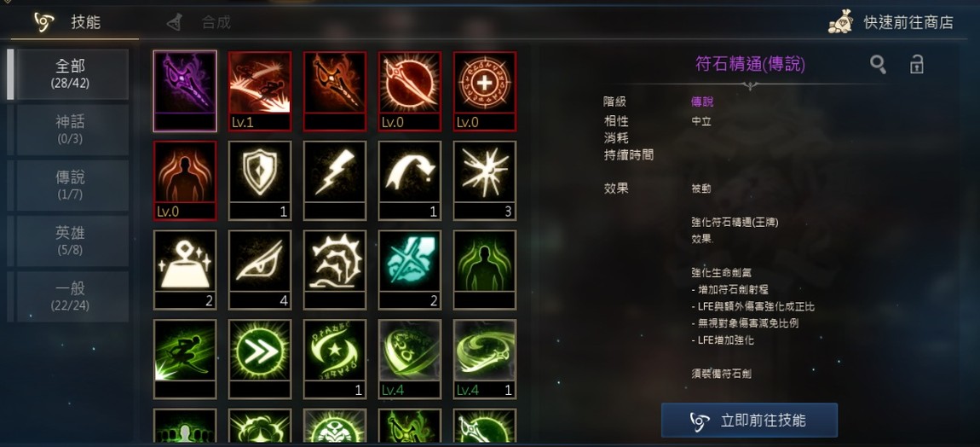Select the purple legendary rune sword skill icon

[x=185, y=91]
